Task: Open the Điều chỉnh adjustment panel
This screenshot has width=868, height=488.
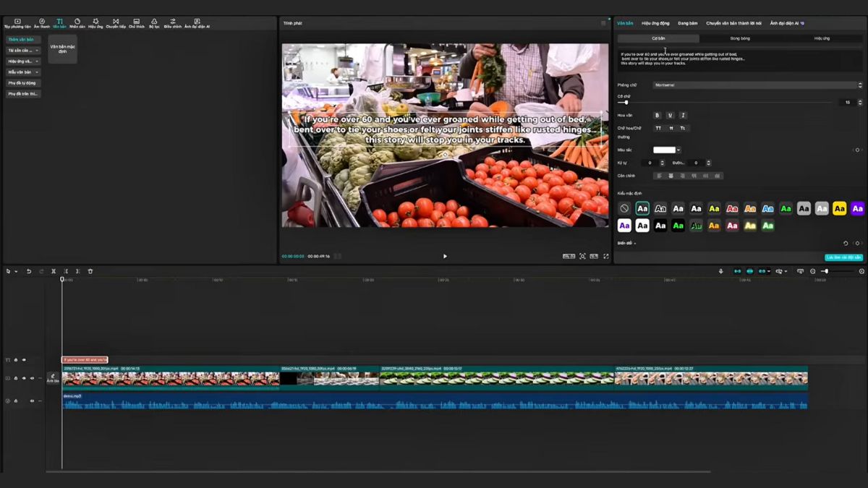Action: (172, 22)
